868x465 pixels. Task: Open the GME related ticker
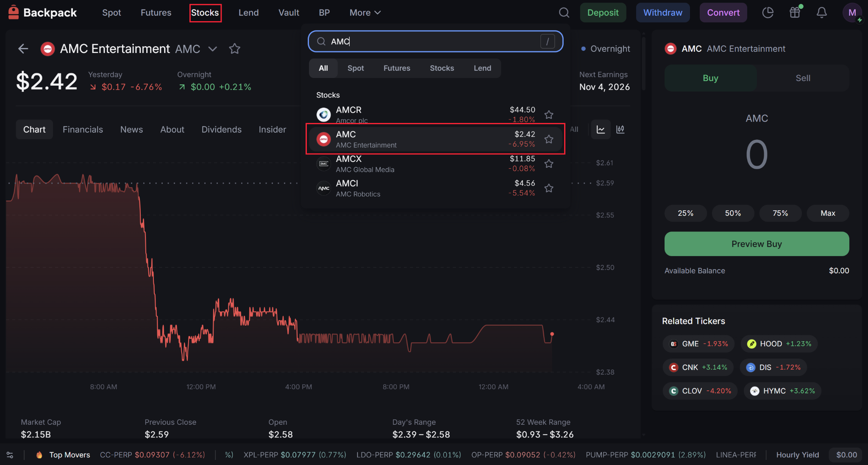(x=698, y=344)
